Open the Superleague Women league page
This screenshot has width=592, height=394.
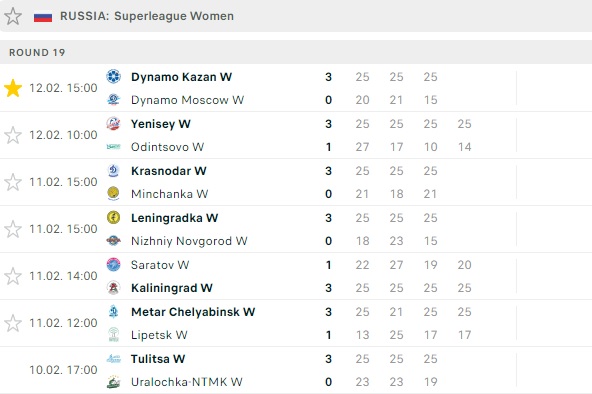coord(174,16)
